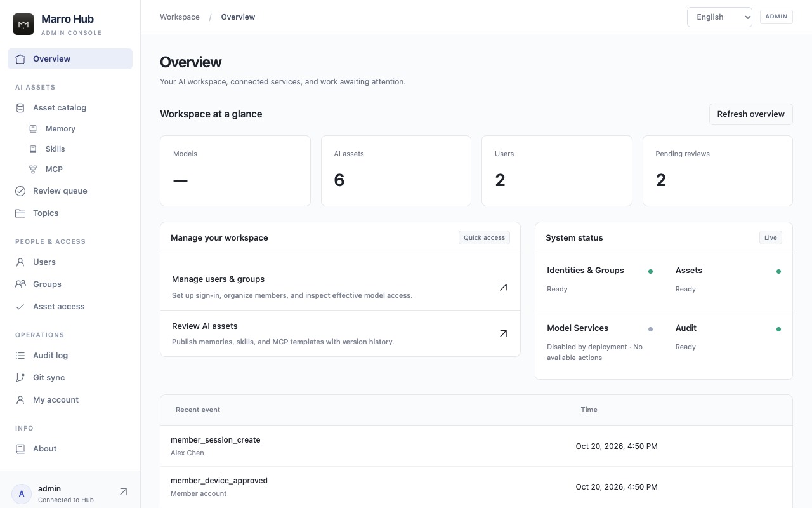Click the Git sync branch icon
This screenshot has height=508, width=812.
point(20,378)
